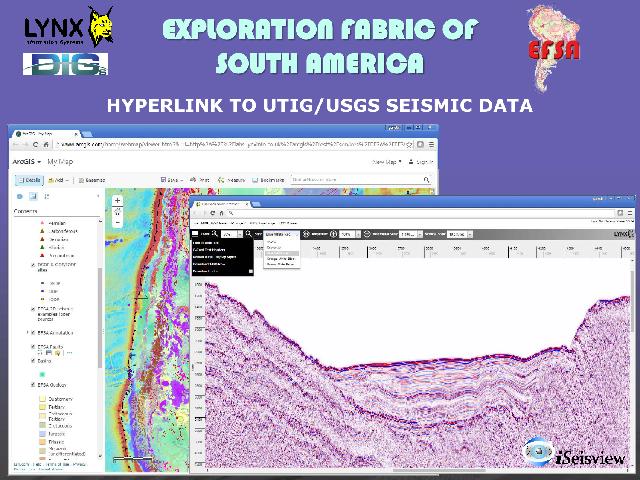
Task: Click the map zoom in plus button
Action: point(117,200)
